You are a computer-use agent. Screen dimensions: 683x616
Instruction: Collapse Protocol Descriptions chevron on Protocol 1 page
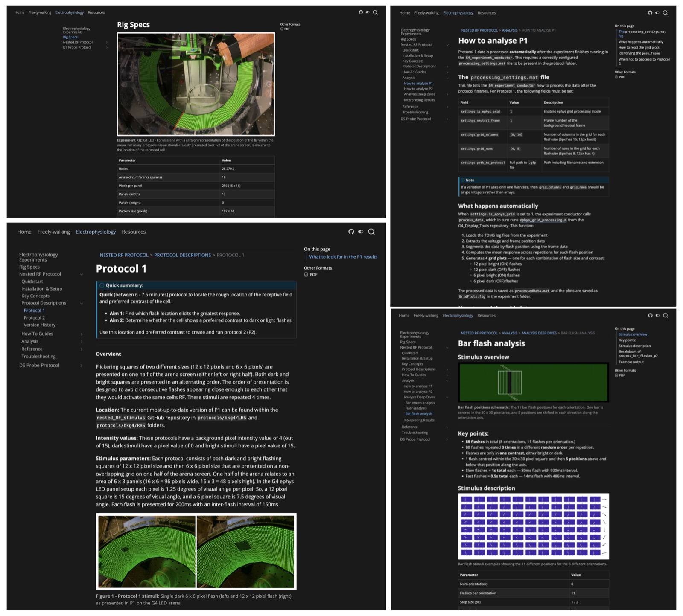(82, 303)
